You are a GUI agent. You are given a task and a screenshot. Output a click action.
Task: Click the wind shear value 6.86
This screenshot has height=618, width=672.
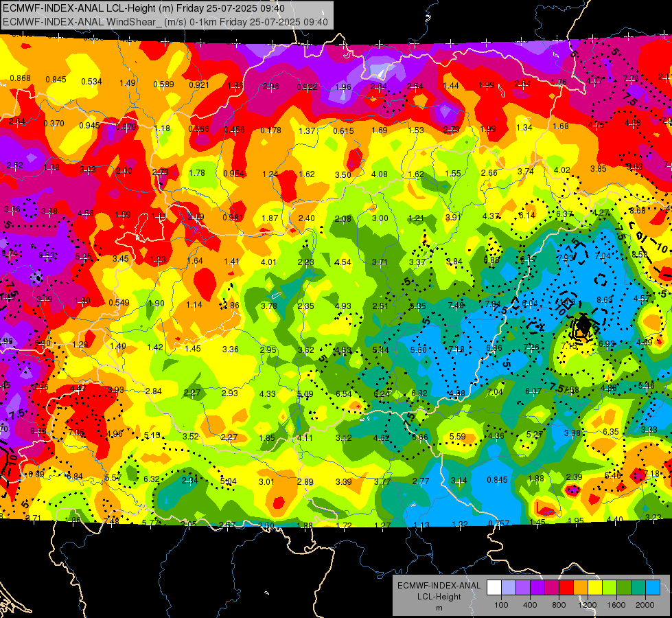click(494, 348)
